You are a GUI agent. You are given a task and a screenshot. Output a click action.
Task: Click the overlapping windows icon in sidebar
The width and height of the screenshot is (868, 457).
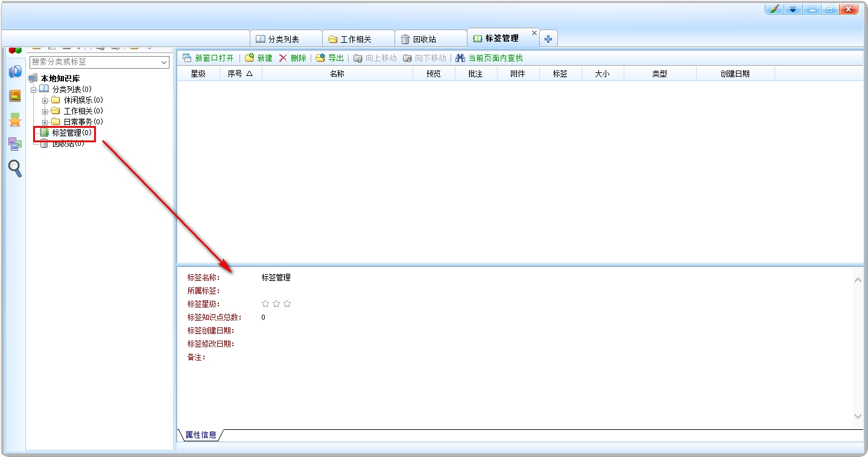[15, 144]
